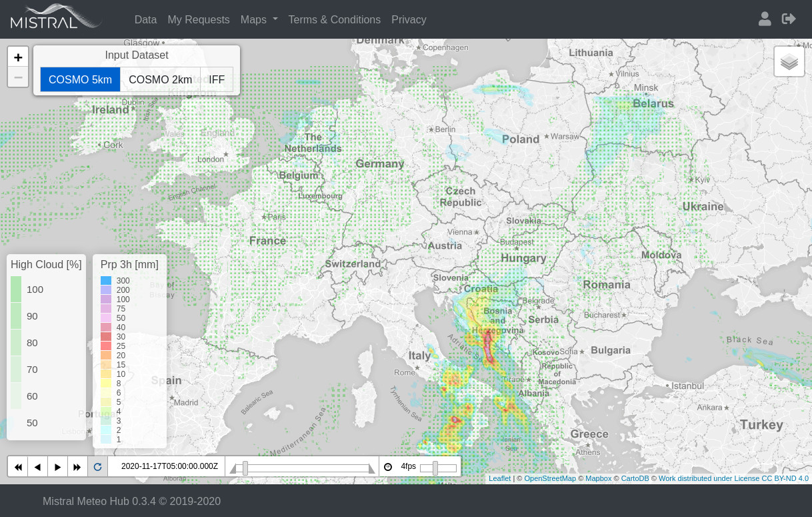
Task: Click the France label on the map
Action: pyautogui.click(x=267, y=241)
